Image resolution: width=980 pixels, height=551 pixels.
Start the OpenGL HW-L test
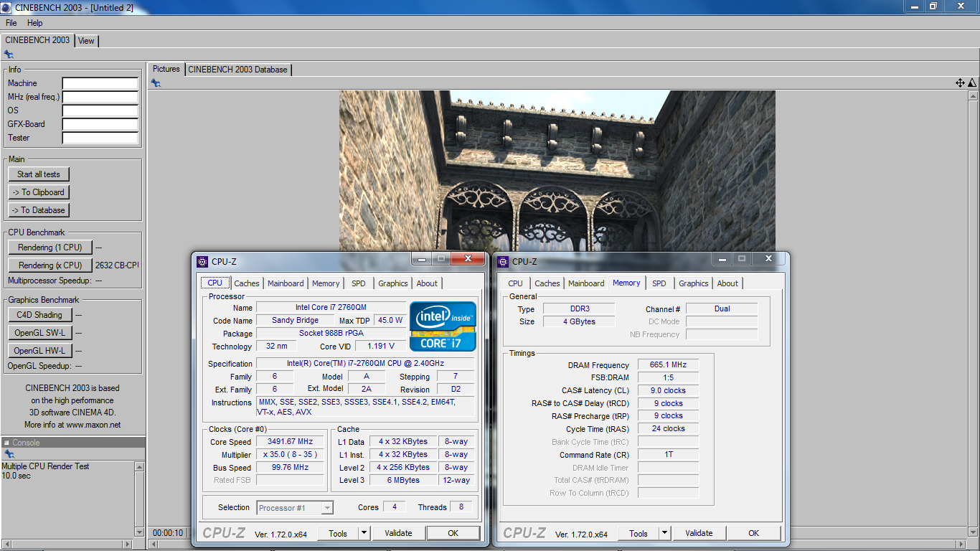click(40, 351)
